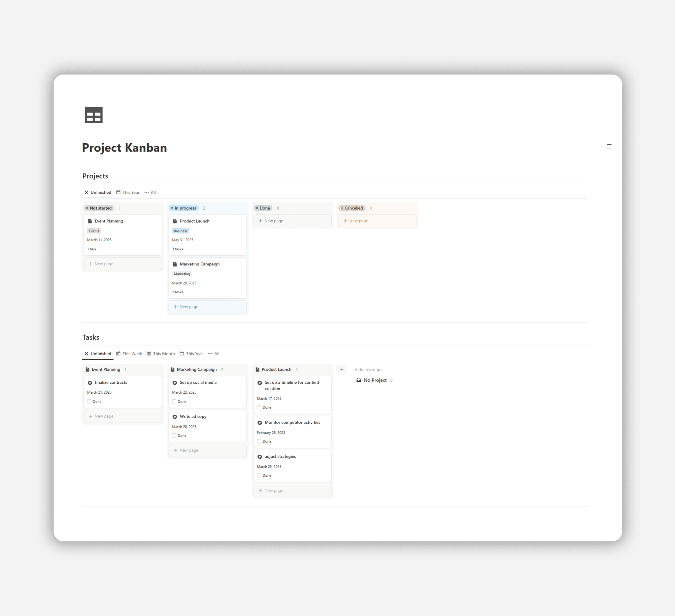Expand the Hidden groups section
The width and height of the screenshot is (676, 616).
click(368, 370)
